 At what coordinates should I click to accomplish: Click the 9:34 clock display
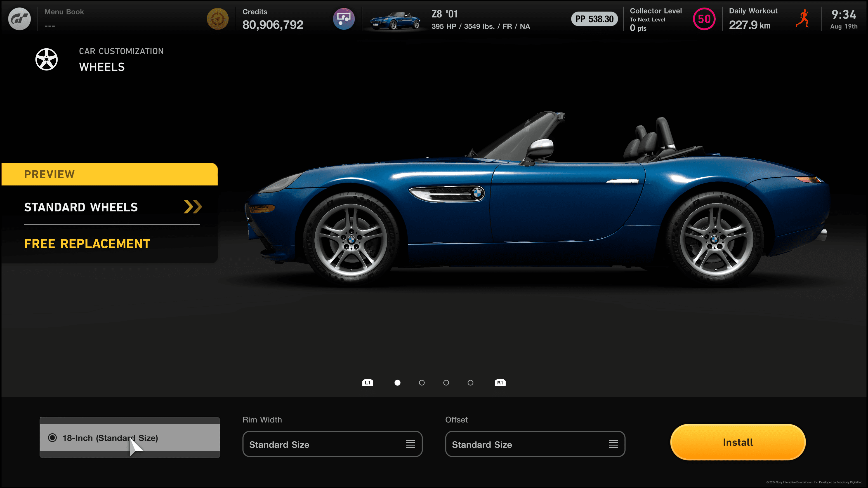(844, 14)
